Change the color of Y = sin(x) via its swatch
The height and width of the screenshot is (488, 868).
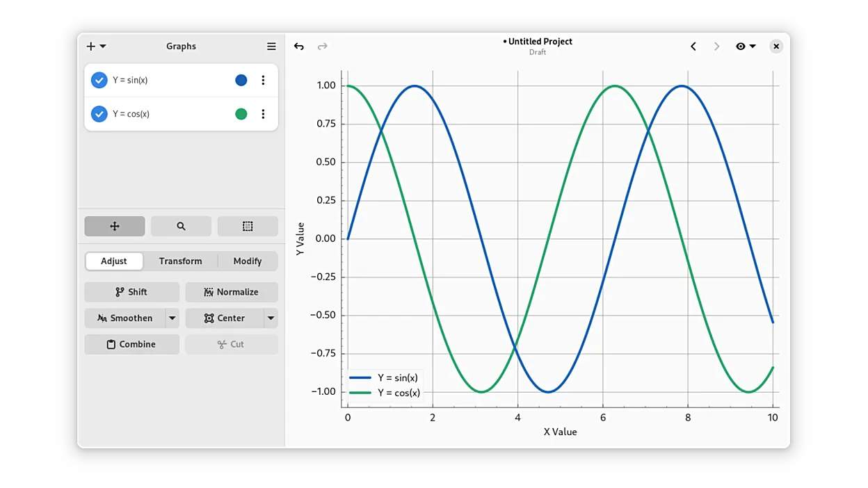(x=241, y=80)
